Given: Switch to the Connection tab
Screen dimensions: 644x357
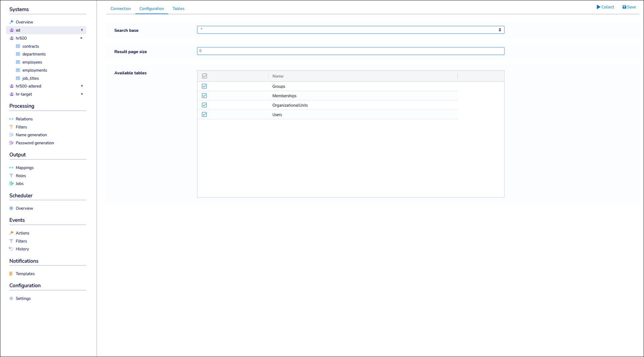Looking at the screenshot, I should pyautogui.click(x=121, y=9).
